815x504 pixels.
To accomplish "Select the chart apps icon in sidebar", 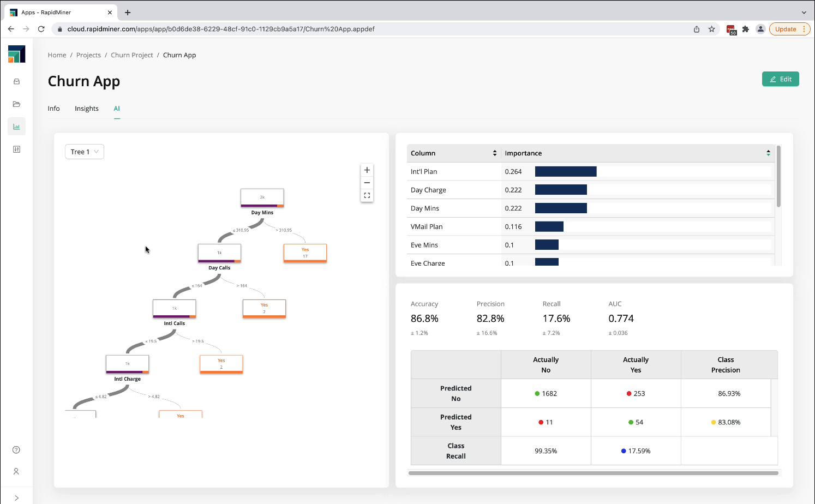I will click(x=17, y=127).
